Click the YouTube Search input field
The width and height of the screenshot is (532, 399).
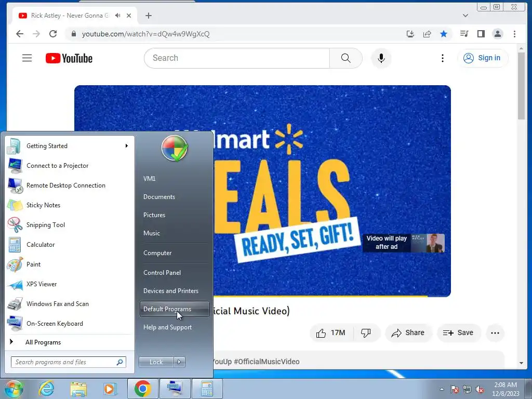point(237,58)
